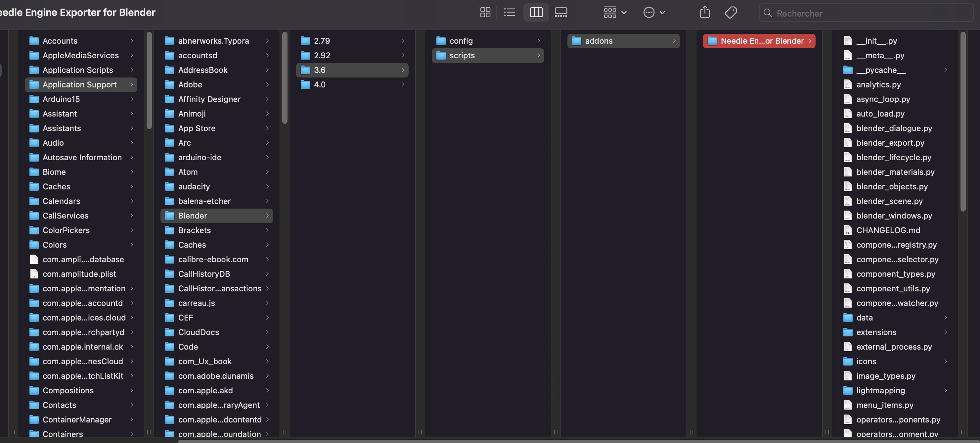Image resolution: width=980 pixels, height=443 pixels.
Task: Select blender_dialogue.py file
Action: (x=895, y=128)
